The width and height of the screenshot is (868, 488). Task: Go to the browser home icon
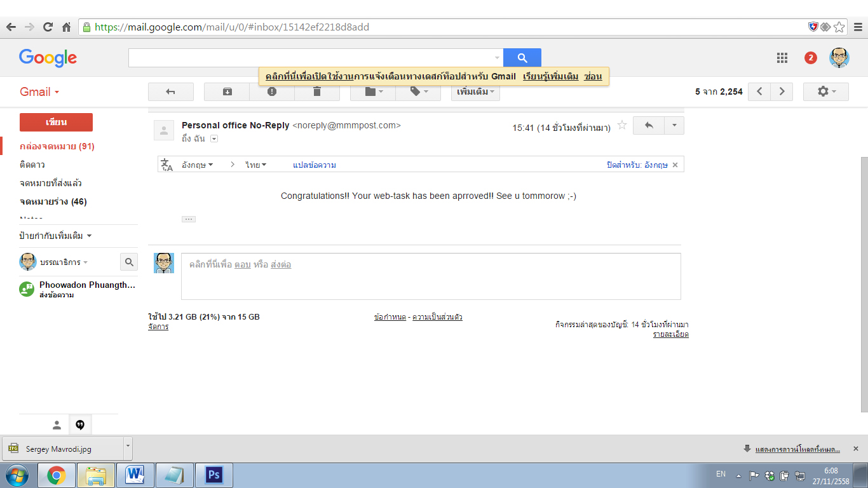point(66,27)
